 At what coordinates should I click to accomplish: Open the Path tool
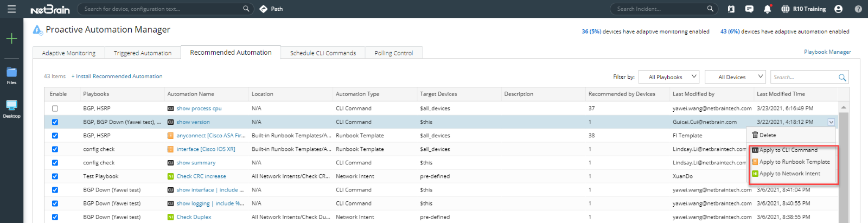[x=271, y=9]
